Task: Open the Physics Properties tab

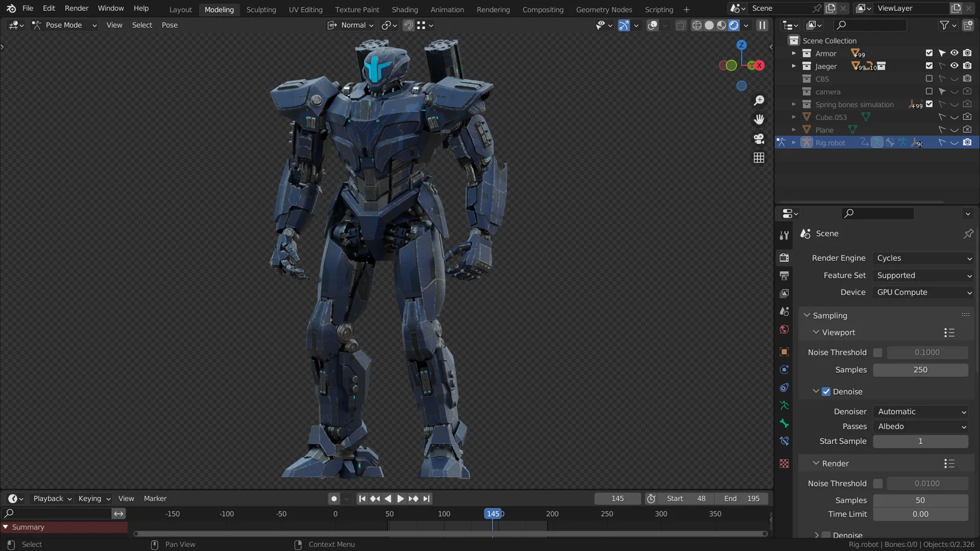Action: pyautogui.click(x=784, y=369)
